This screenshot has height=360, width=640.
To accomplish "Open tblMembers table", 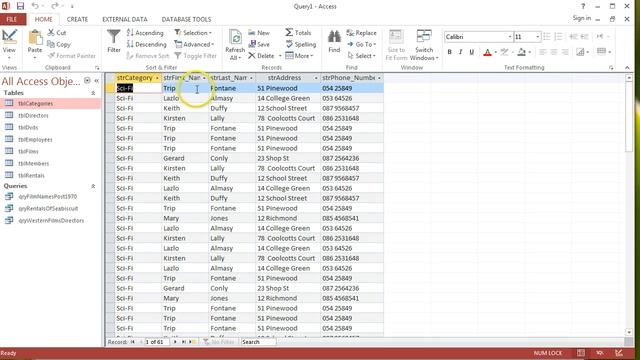I will point(51,164).
